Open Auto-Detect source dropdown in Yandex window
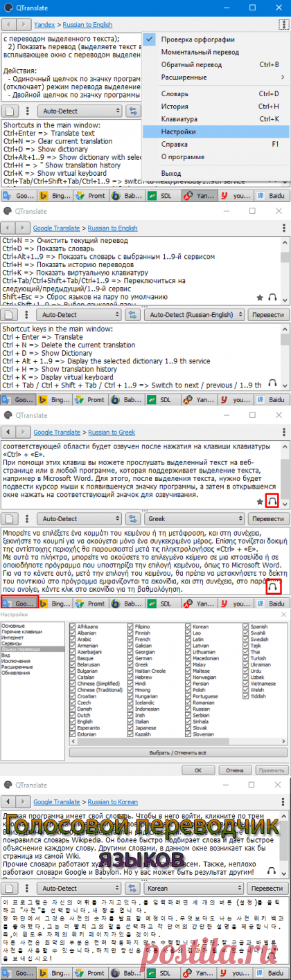291x980 pixels. pos(79,111)
